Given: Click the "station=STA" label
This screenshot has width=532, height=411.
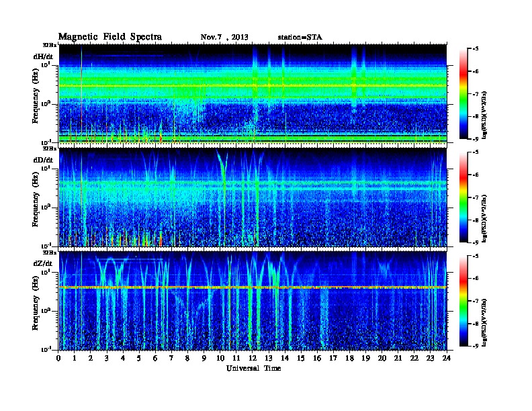Looking at the screenshot, I should [x=300, y=38].
